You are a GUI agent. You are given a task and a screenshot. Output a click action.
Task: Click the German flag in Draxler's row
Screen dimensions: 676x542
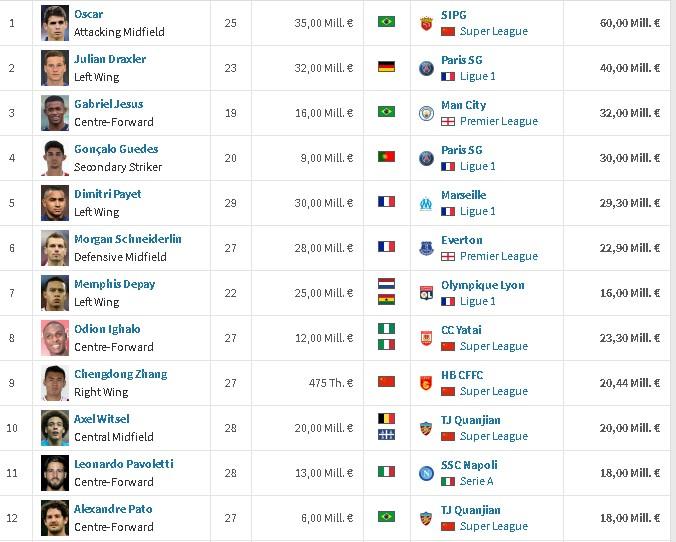coord(386,67)
